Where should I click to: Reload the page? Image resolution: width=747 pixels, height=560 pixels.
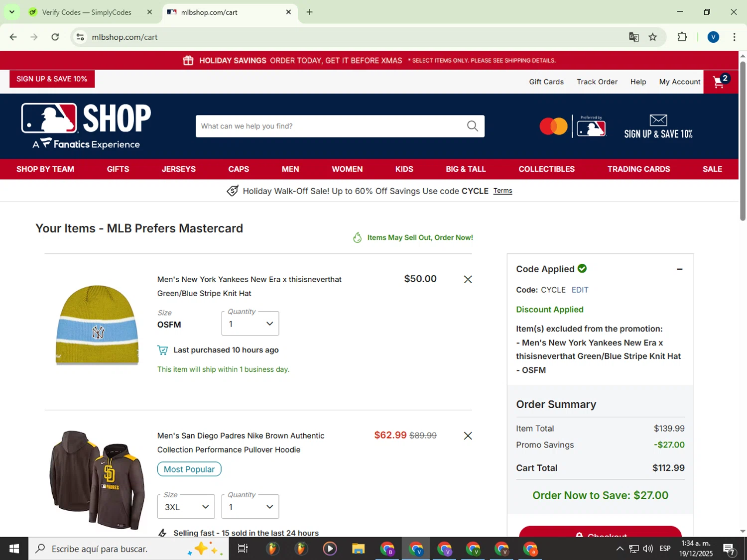click(55, 37)
